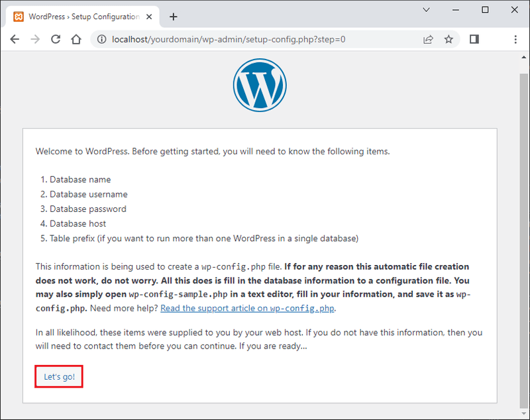The image size is (530, 420).
Task: Open the wp-config.php support article link
Action: click(x=246, y=308)
